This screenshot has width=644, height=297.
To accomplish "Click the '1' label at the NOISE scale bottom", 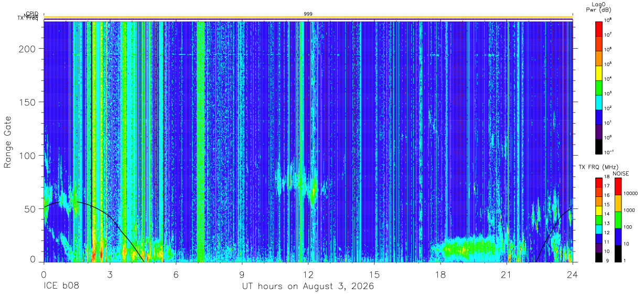I will tap(626, 260).
